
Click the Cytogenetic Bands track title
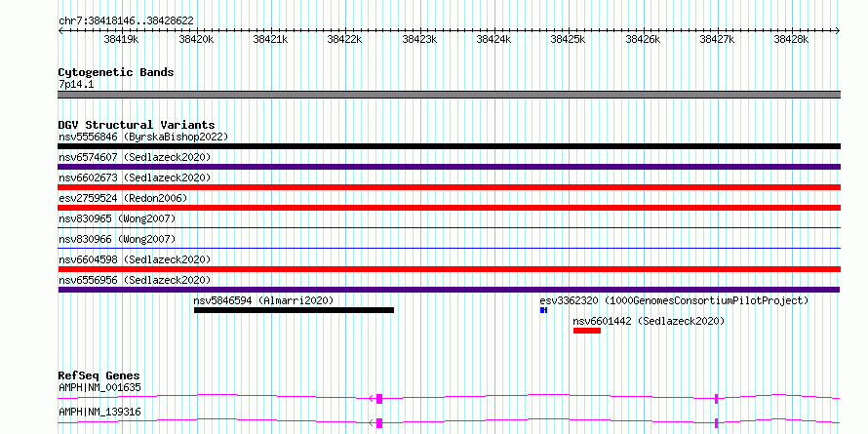click(116, 72)
